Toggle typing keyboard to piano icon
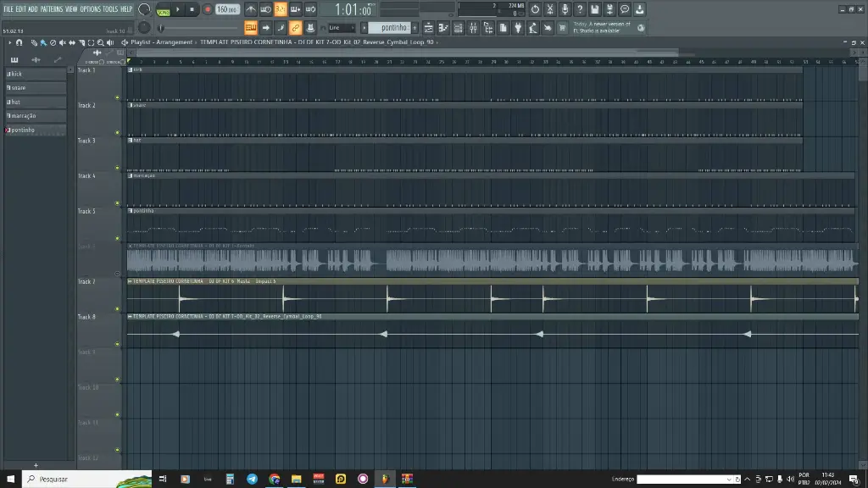Image resolution: width=868 pixels, height=488 pixels. (x=251, y=28)
